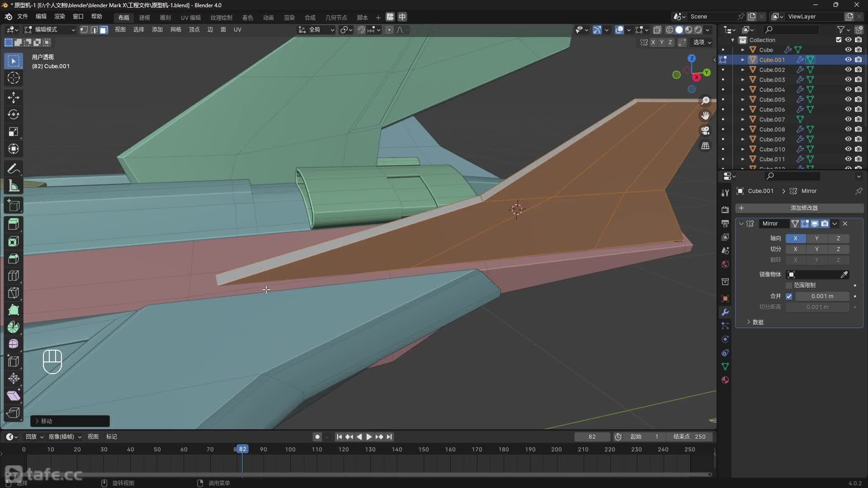Select the Bevel tool
Viewport: 868px width, 488px height.
click(14, 258)
